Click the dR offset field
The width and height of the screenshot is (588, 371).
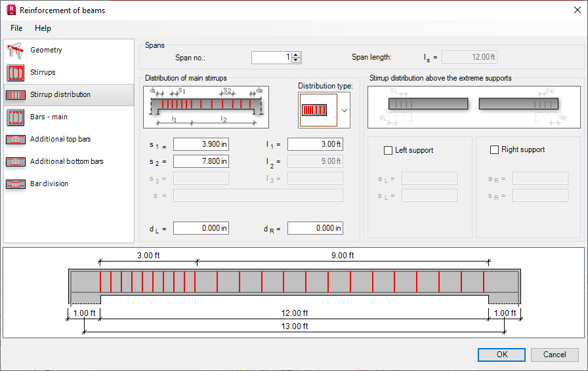[x=315, y=228]
